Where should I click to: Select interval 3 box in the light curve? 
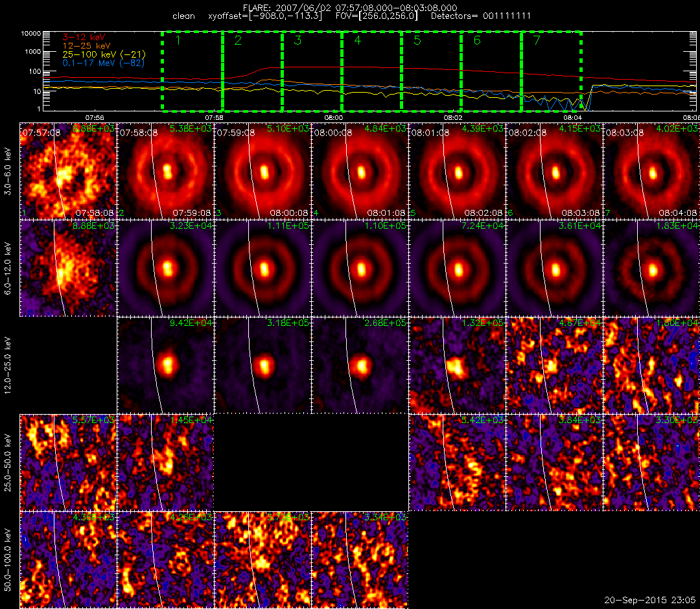pyautogui.click(x=312, y=71)
